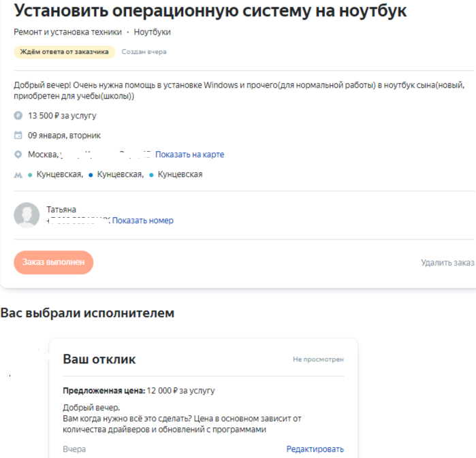Edit your response via "Редактировать"

[315, 449]
